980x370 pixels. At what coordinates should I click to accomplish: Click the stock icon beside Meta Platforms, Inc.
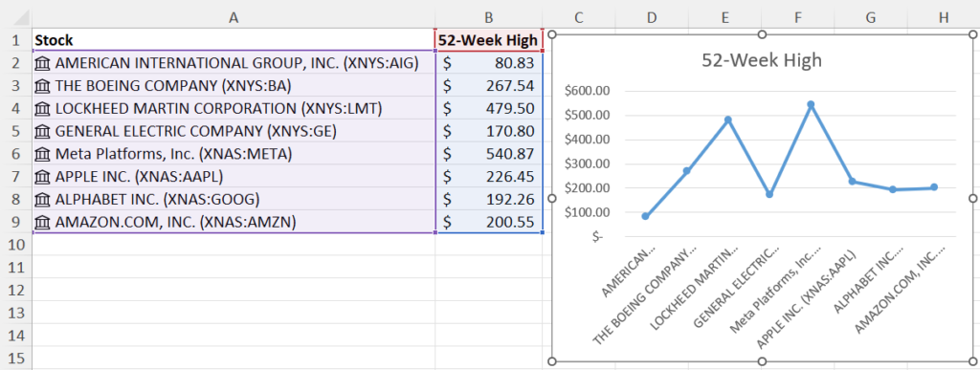point(42,154)
